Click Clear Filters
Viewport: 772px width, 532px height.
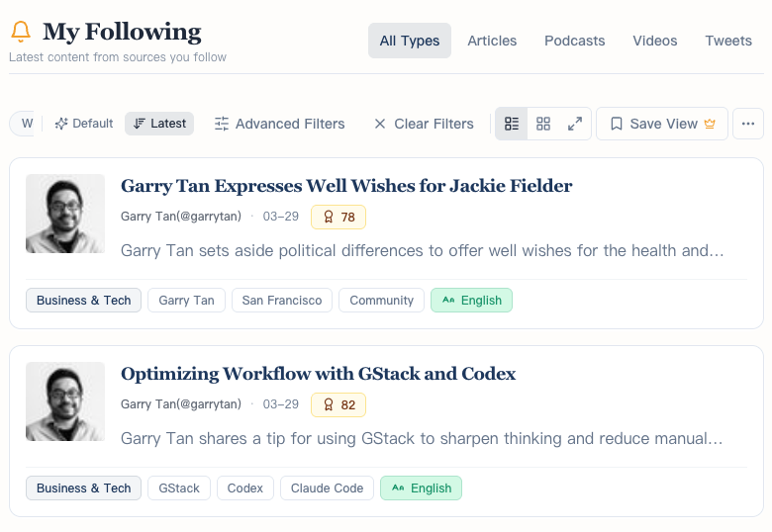coord(424,124)
